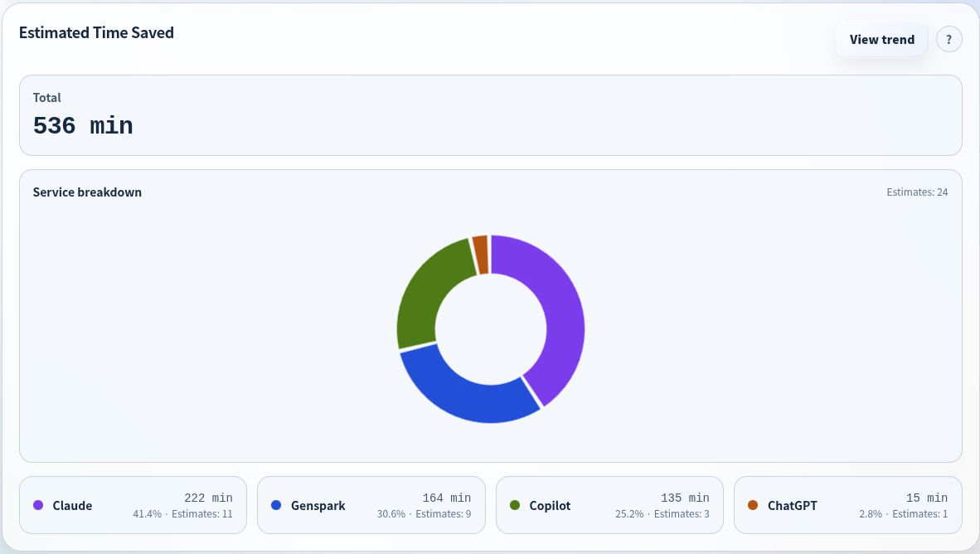The width and height of the screenshot is (980, 554).
Task: Click the purple dot beside Claude
Action: (x=38, y=505)
